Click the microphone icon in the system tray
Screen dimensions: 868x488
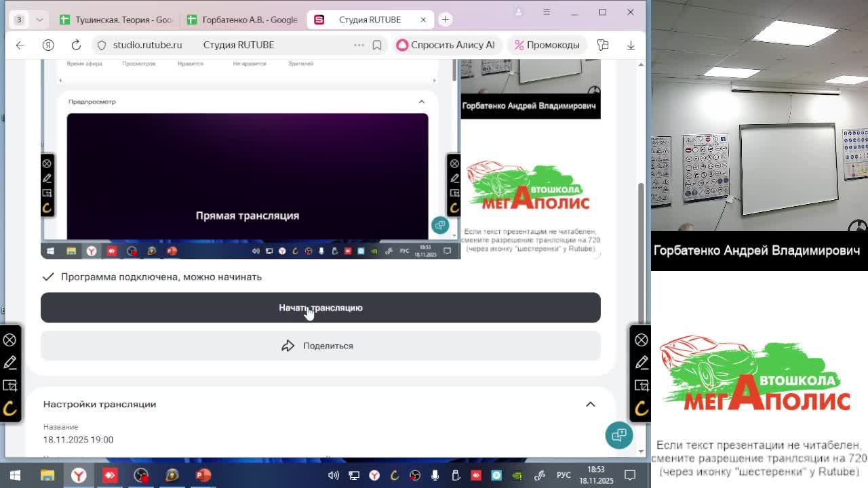435,475
